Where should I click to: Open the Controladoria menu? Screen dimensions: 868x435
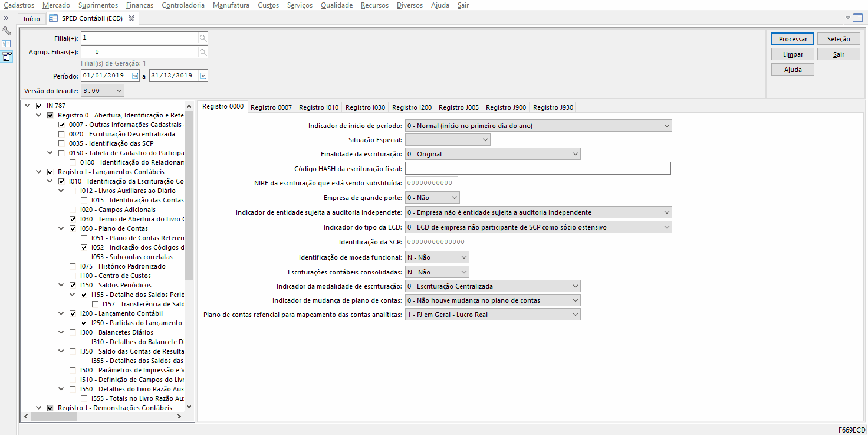click(x=183, y=5)
